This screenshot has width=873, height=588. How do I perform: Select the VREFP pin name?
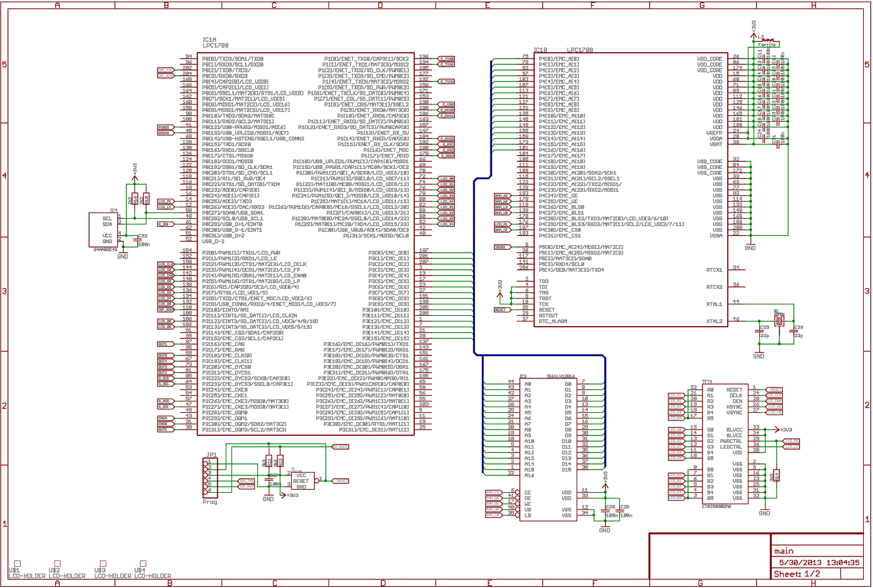(x=714, y=133)
